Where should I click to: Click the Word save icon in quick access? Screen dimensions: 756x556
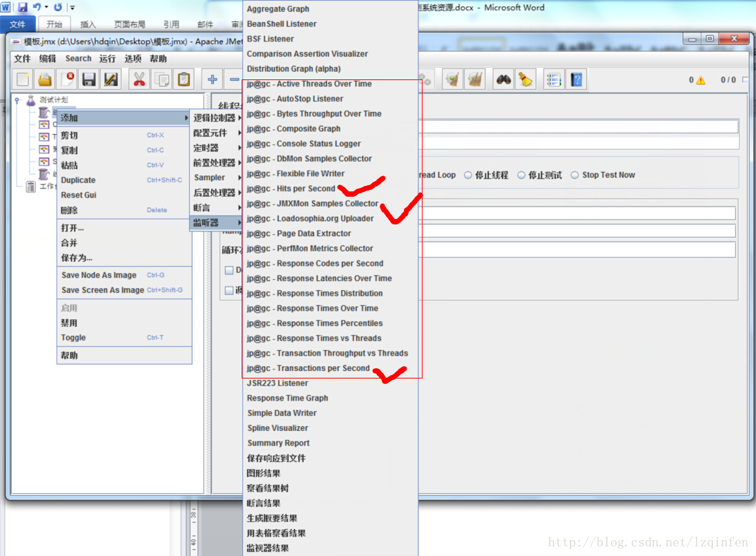tap(22, 7)
